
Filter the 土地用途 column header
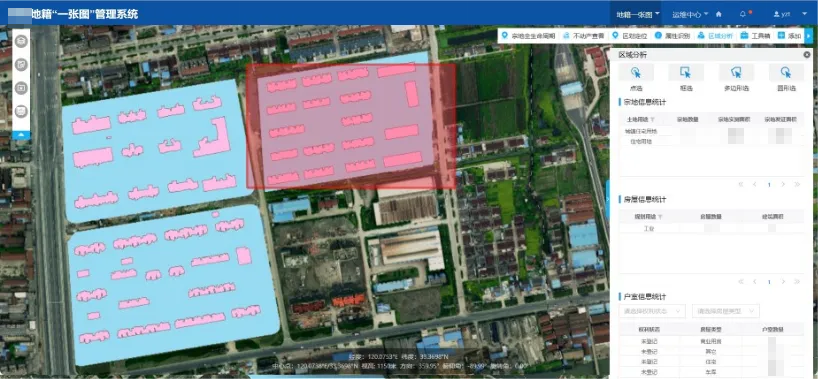pos(652,120)
